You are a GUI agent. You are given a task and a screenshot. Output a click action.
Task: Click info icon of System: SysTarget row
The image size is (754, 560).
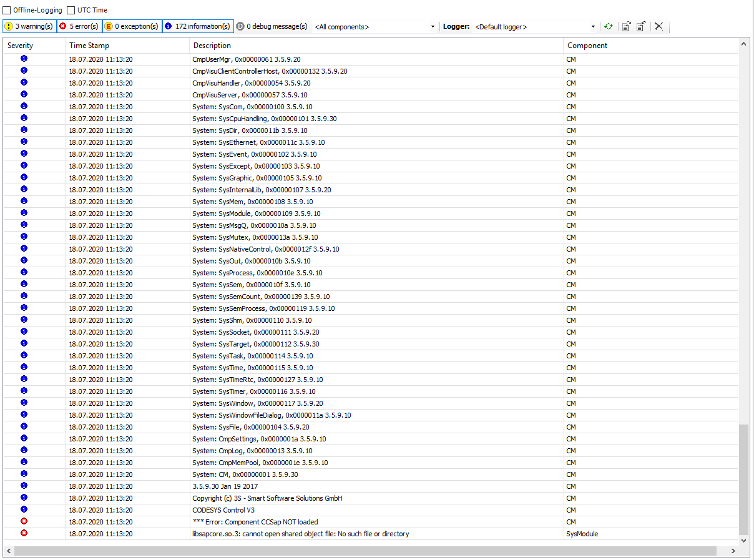click(24, 343)
